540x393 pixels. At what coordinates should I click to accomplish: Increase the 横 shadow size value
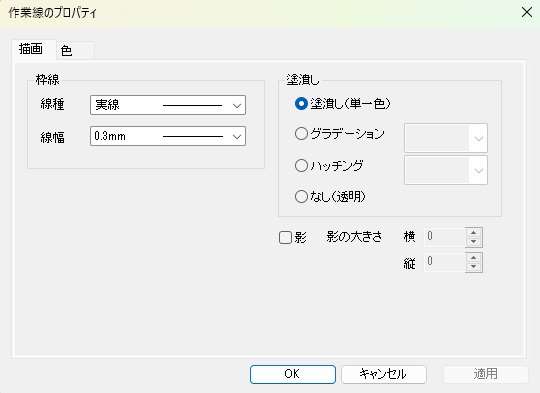click(x=474, y=232)
